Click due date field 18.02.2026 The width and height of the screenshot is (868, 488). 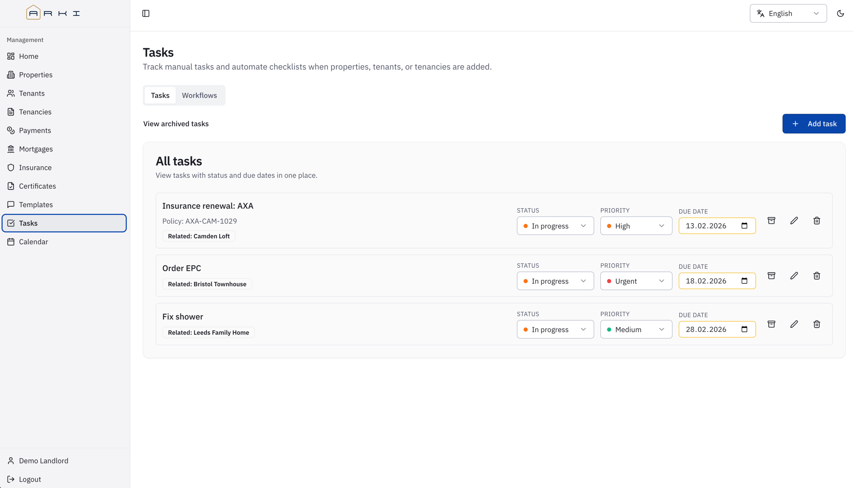point(717,281)
